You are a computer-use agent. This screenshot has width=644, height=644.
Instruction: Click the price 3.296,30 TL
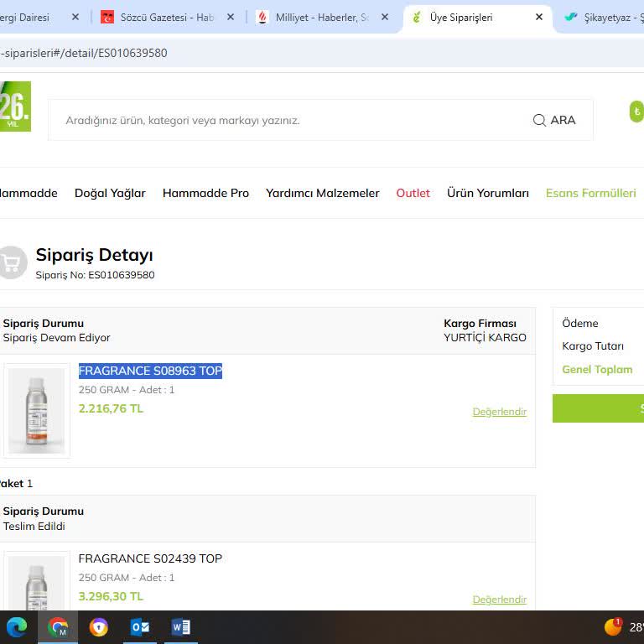click(111, 596)
